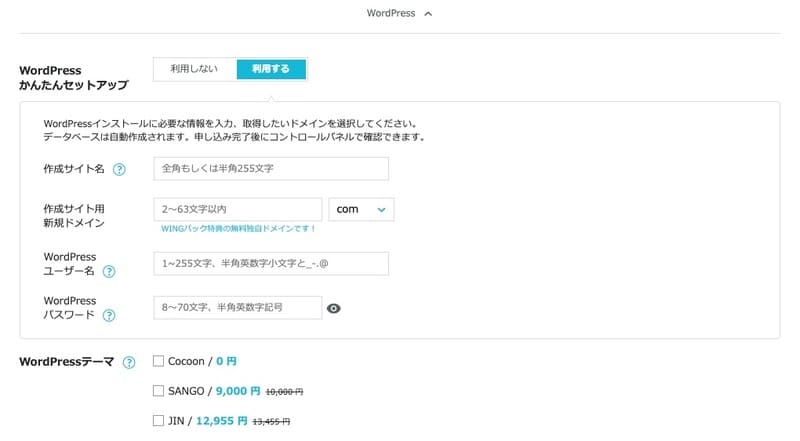Check the SANGO theme checkbox
This screenshot has height=441, width=800.
click(158, 390)
